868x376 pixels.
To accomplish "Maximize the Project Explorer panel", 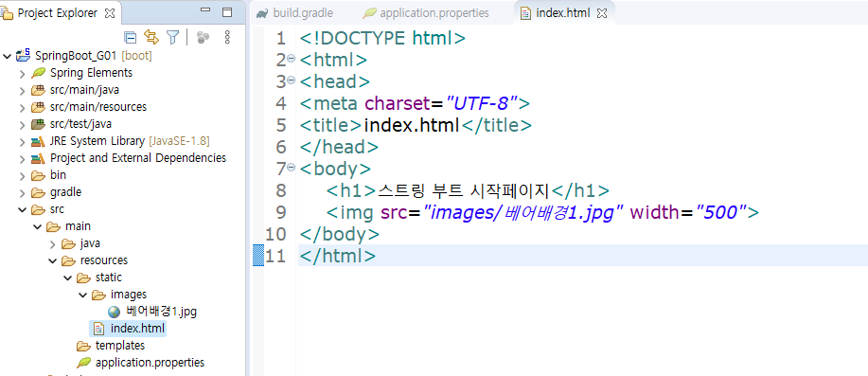I will (x=227, y=12).
